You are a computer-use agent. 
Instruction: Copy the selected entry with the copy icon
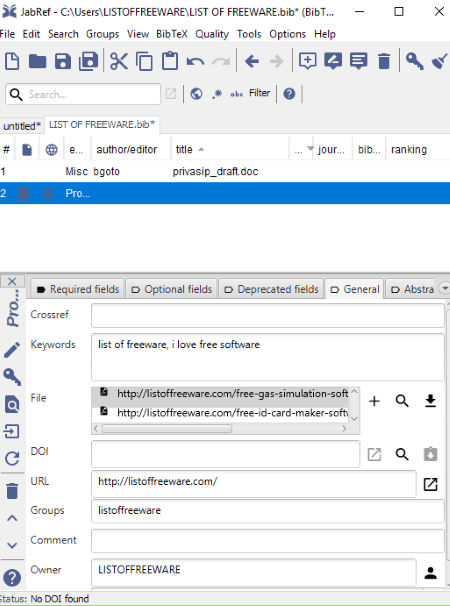point(145,61)
